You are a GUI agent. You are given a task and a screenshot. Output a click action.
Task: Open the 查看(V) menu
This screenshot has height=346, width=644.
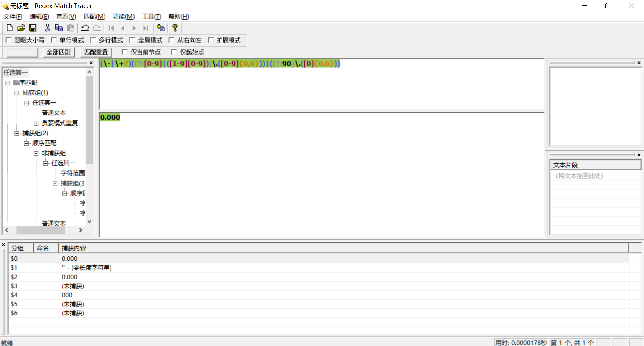tap(66, 16)
